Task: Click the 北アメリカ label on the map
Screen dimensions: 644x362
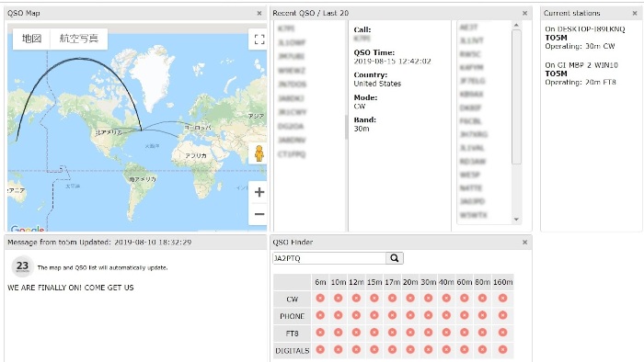Action: (x=109, y=132)
